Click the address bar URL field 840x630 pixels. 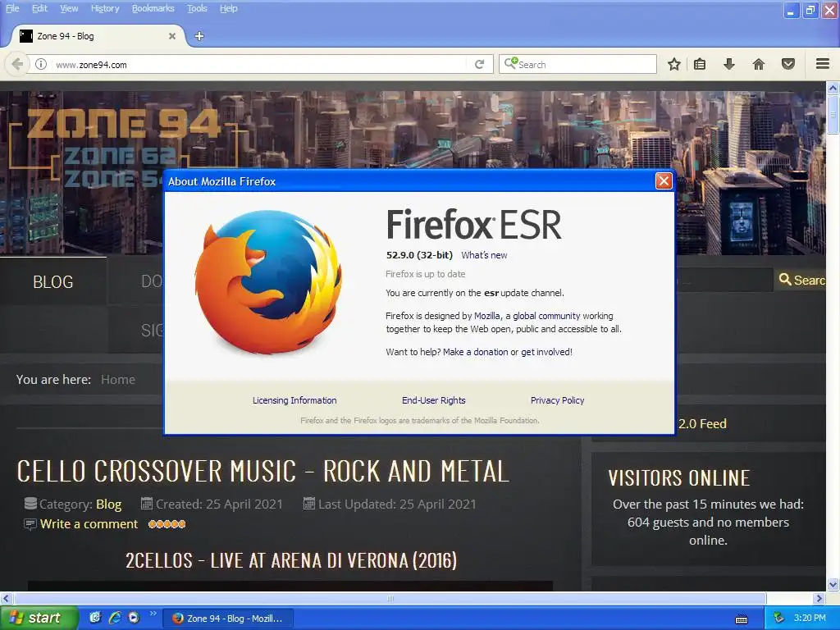coord(260,64)
